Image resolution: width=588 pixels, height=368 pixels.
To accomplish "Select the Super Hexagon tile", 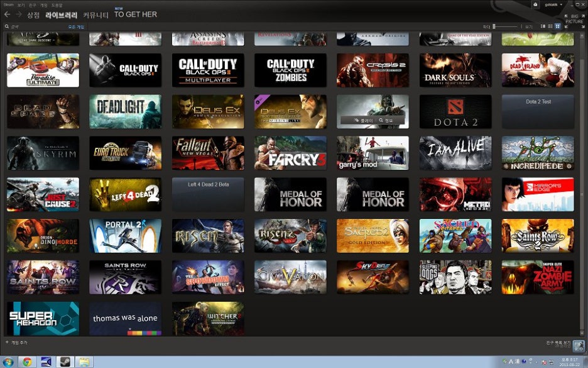I will (43, 318).
